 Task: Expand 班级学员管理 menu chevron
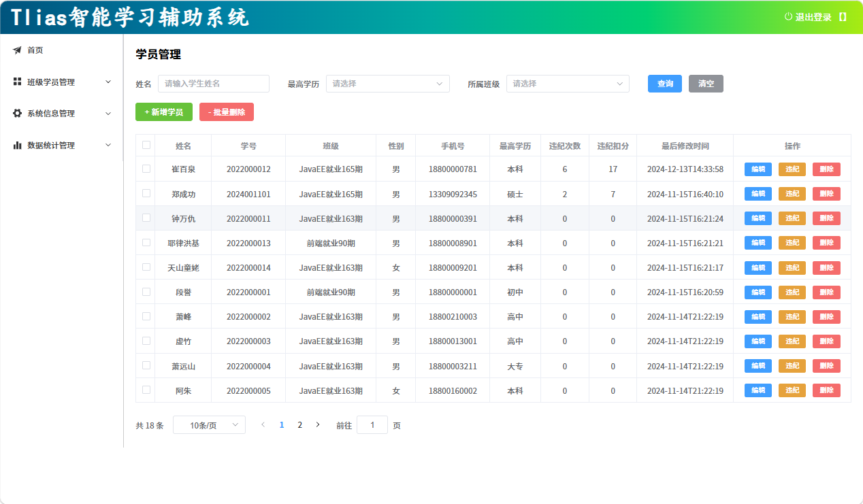click(108, 82)
